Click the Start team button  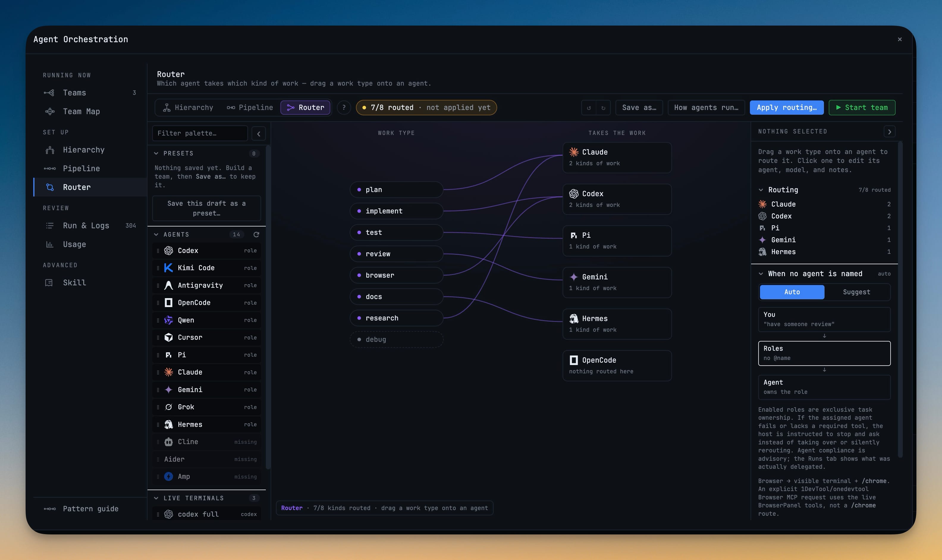click(x=862, y=108)
